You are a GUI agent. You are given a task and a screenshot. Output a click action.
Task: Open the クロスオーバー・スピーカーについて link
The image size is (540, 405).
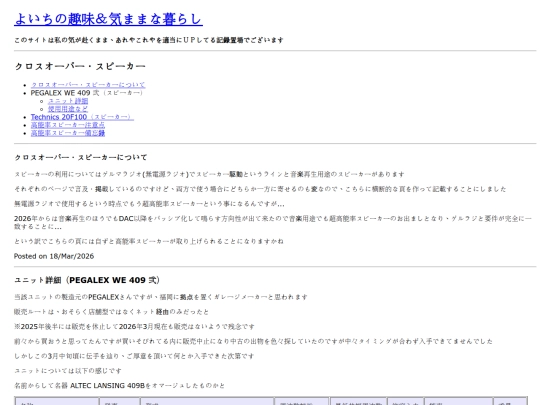pyautogui.click(x=88, y=85)
